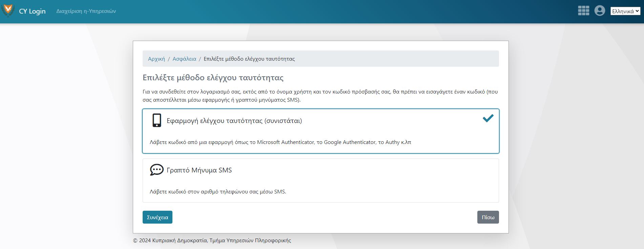Navigate to 'Ασφάλεια' breadcrumb link
The image size is (644, 249).
pyautogui.click(x=184, y=59)
